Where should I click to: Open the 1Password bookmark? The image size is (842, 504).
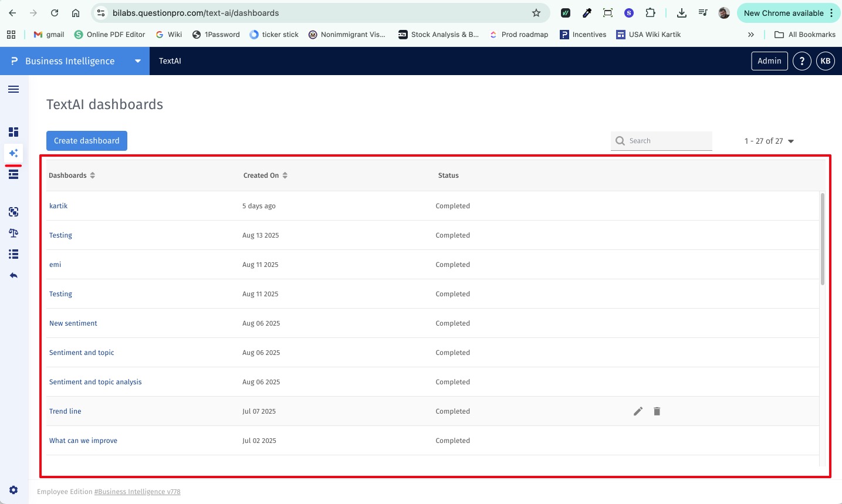point(216,35)
